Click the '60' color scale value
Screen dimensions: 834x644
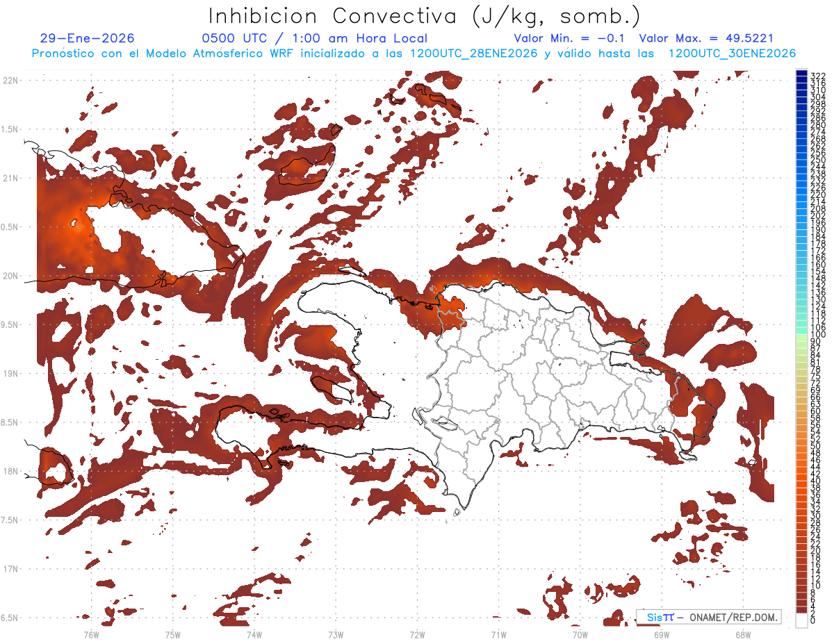pos(816,411)
